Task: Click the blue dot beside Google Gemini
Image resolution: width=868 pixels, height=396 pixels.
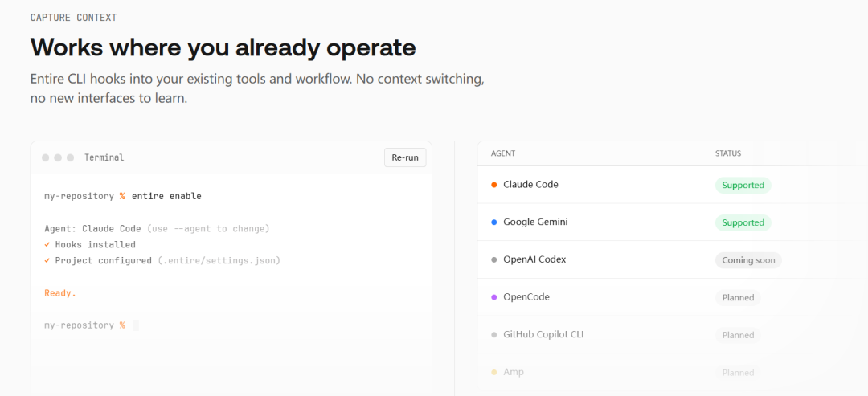Action: pos(494,222)
